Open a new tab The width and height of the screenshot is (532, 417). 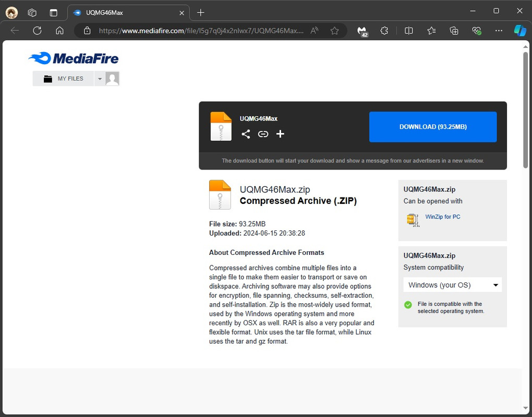click(x=201, y=13)
